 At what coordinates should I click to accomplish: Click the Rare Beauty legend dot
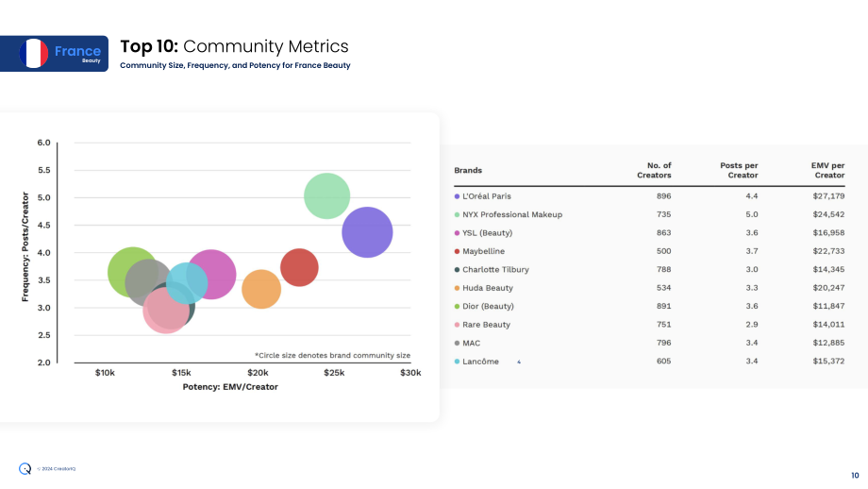coord(457,325)
